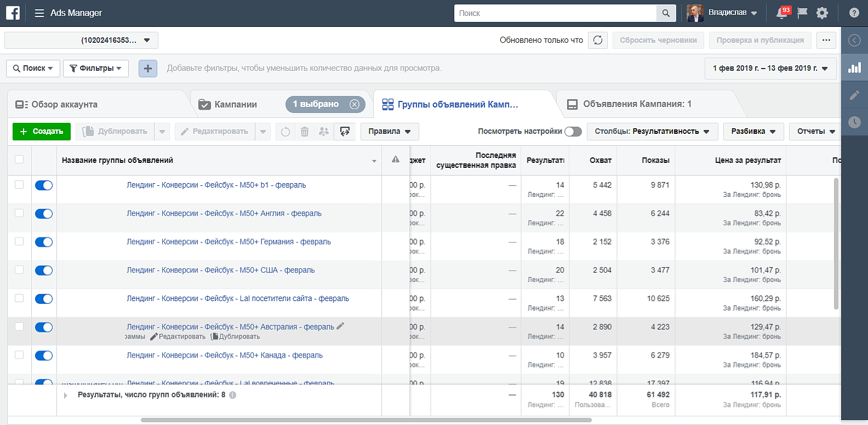
Task: Click the export/feedback toolbar icon
Action: click(345, 132)
